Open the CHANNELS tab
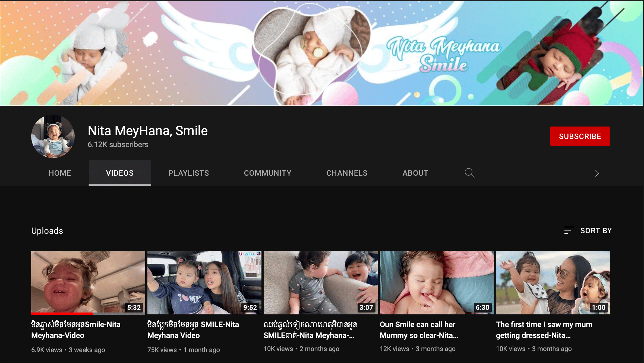644x363 pixels. (347, 173)
